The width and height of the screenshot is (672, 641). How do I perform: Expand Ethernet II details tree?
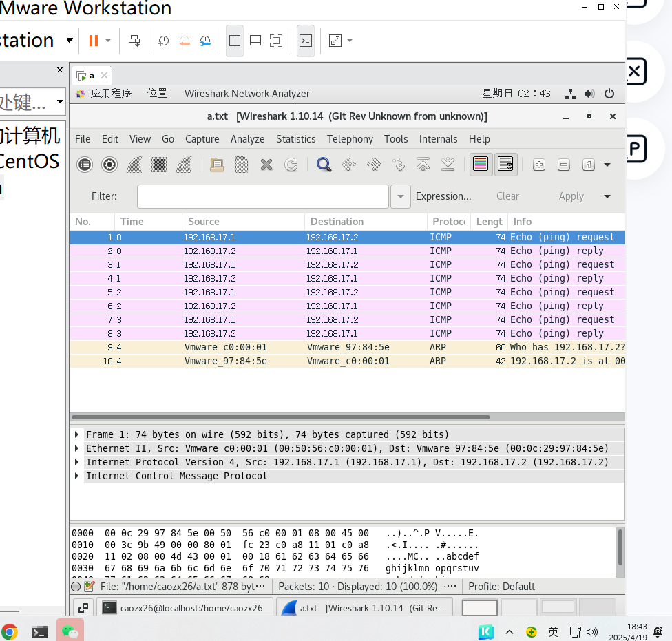pos(76,448)
